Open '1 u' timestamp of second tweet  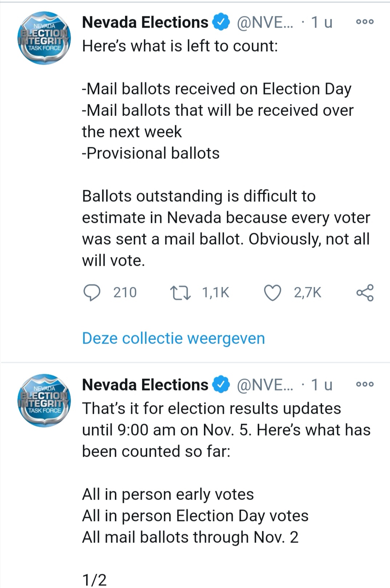tap(322, 385)
